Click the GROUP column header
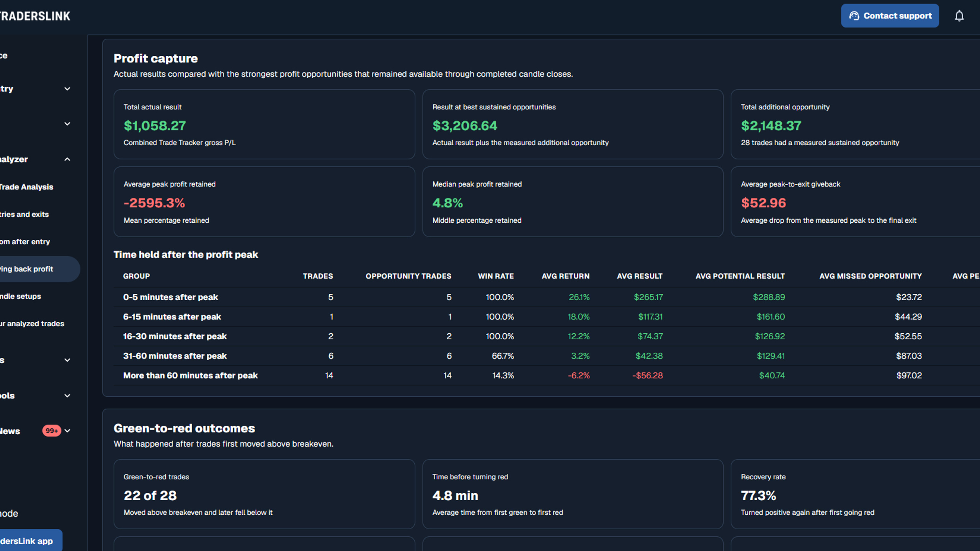This screenshot has width=980, height=551. click(136, 276)
